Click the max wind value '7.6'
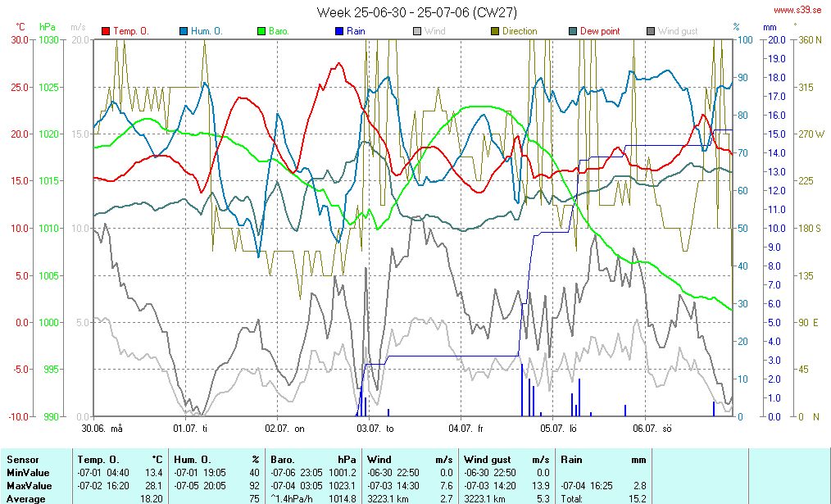Screen dimensions: 831x504 (x=447, y=486)
